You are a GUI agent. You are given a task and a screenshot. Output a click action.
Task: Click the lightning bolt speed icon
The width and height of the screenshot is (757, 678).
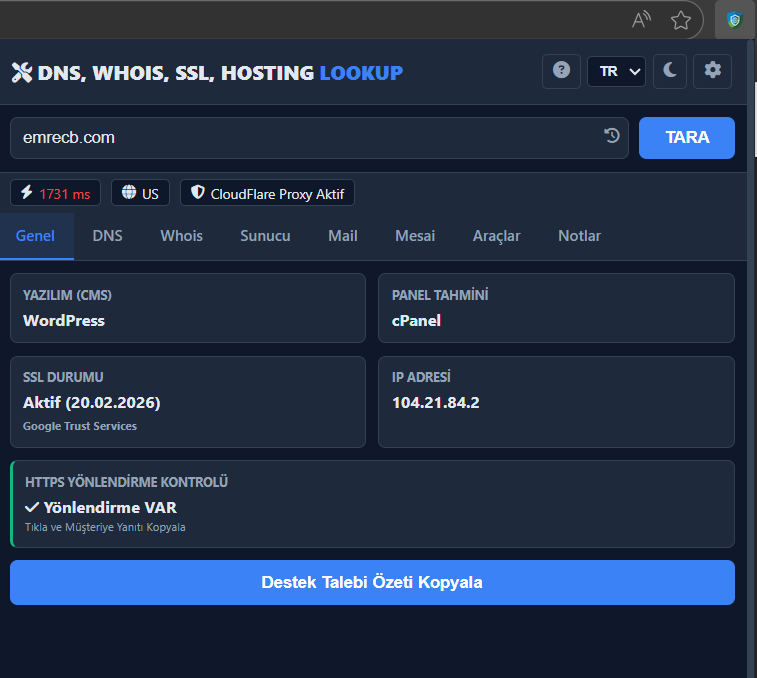pyautogui.click(x=27, y=192)
